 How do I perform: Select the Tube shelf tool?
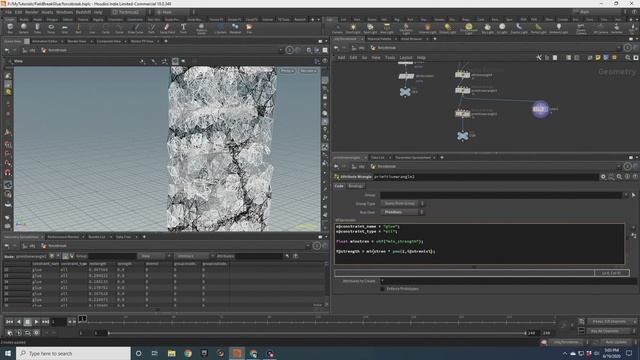point(37,28)
